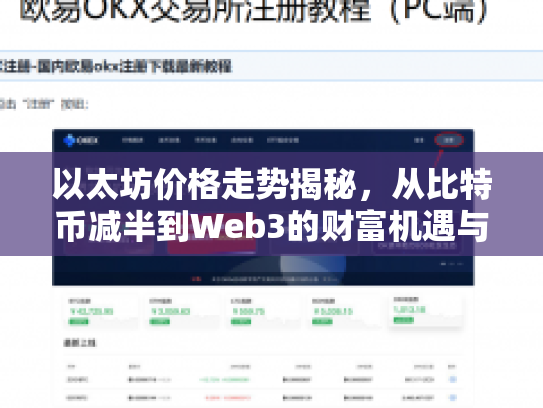Click the overlay headline 以太坊价格走势揭秘
The height and width of the screenshot is (408, 543).
pos(204,184)
